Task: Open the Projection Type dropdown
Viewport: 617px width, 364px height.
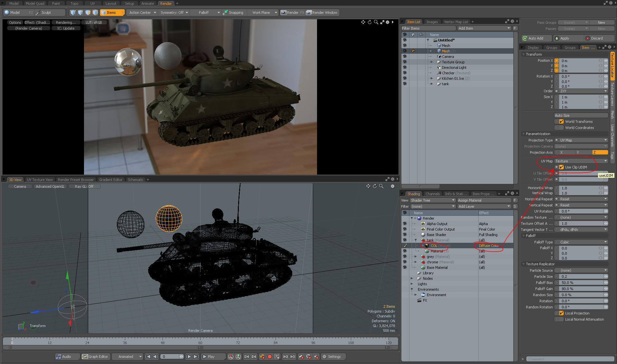Action: click(583, 140)
